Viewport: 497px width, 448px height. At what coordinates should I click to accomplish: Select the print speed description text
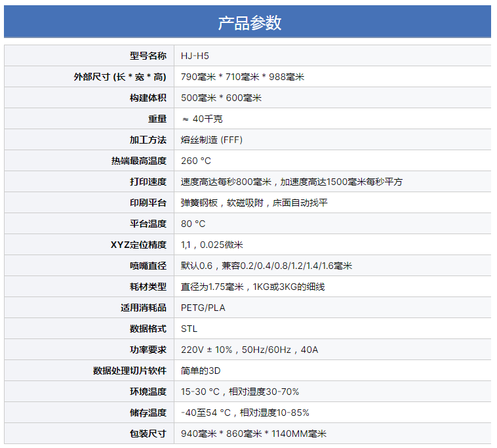tap(291, 182)
